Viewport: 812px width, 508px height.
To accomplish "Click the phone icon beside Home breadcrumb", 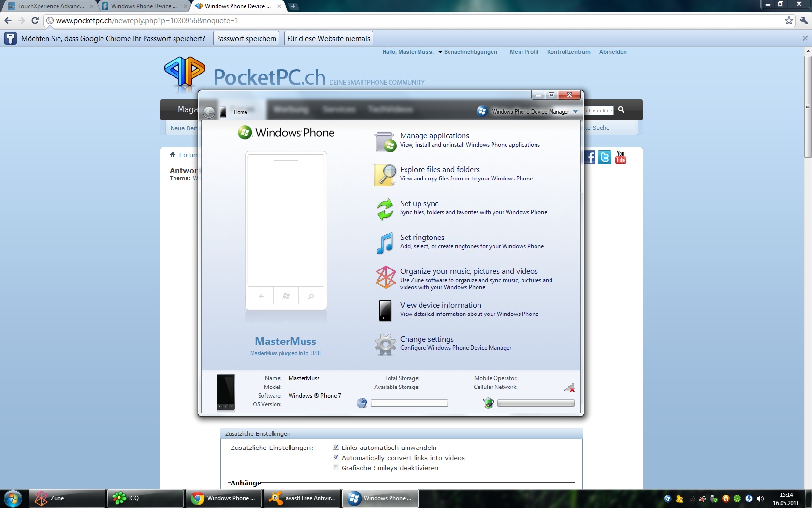I will 223,112.
